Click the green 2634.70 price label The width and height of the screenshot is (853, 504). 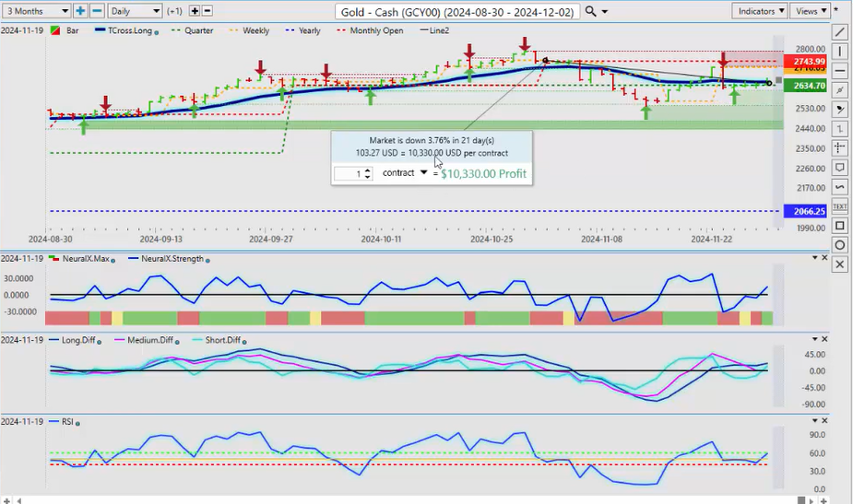tap(805, 86)
